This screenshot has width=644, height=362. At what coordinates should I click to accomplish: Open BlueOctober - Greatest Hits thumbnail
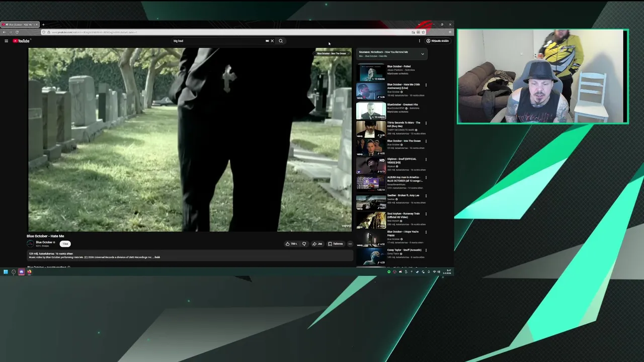tap(371, 111)
